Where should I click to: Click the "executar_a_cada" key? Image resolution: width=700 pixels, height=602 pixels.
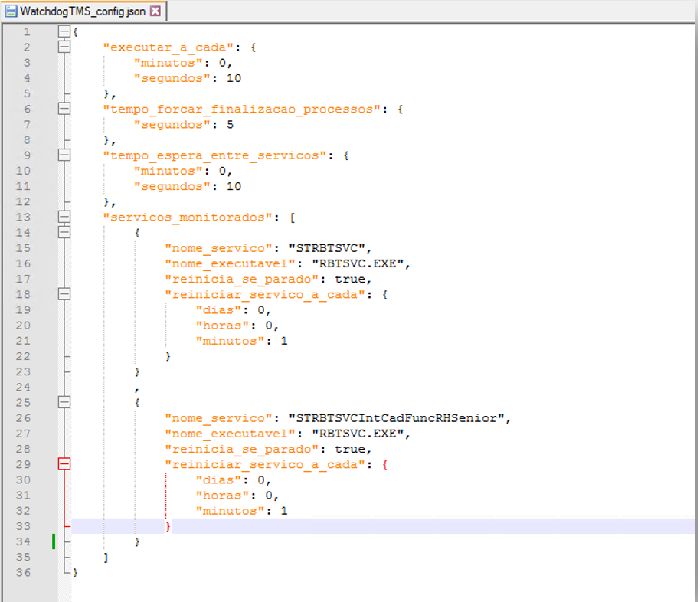coord(168,47)
